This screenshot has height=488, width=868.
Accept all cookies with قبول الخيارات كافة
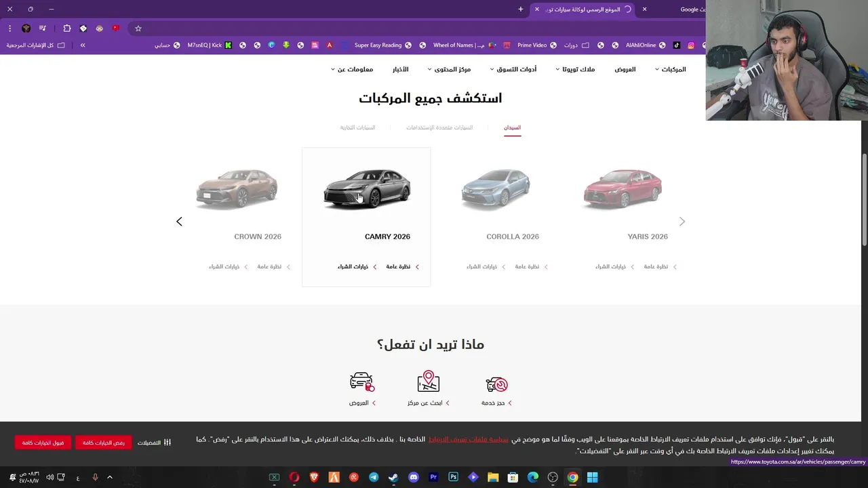tap(43, 443)
